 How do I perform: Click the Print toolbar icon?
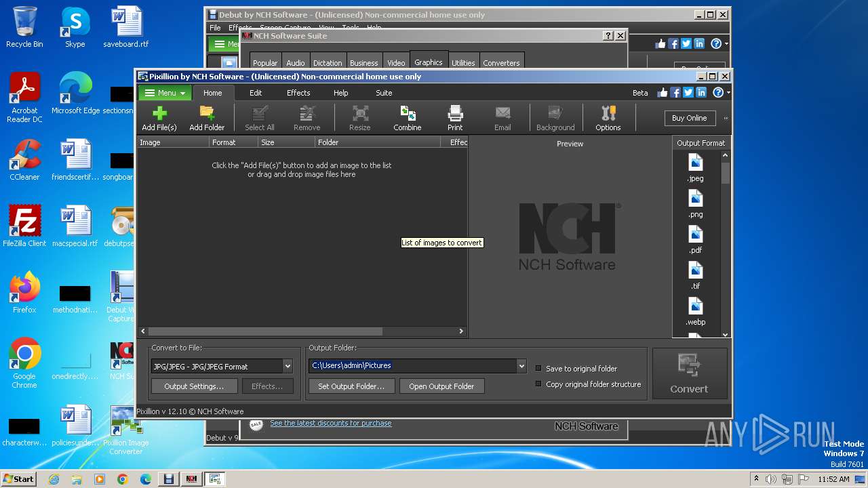click(x=455, y=119)
